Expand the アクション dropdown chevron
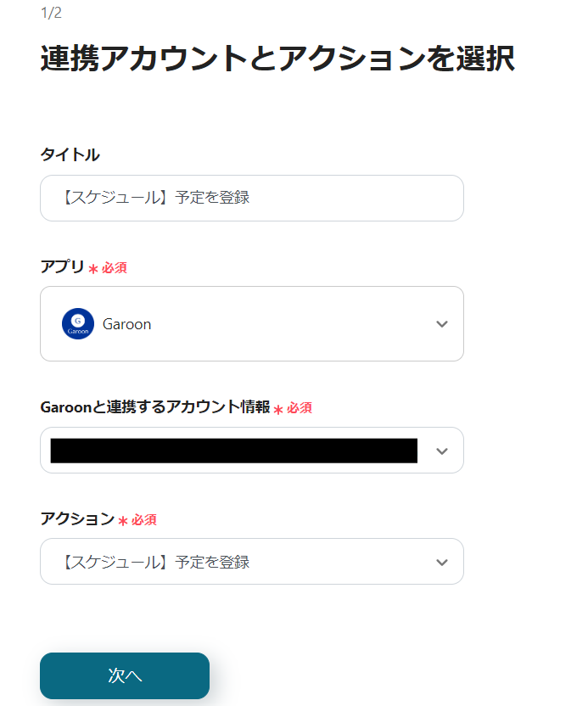Image resolution: width=588 pixels, height=706 pixels. coord(441,561)
